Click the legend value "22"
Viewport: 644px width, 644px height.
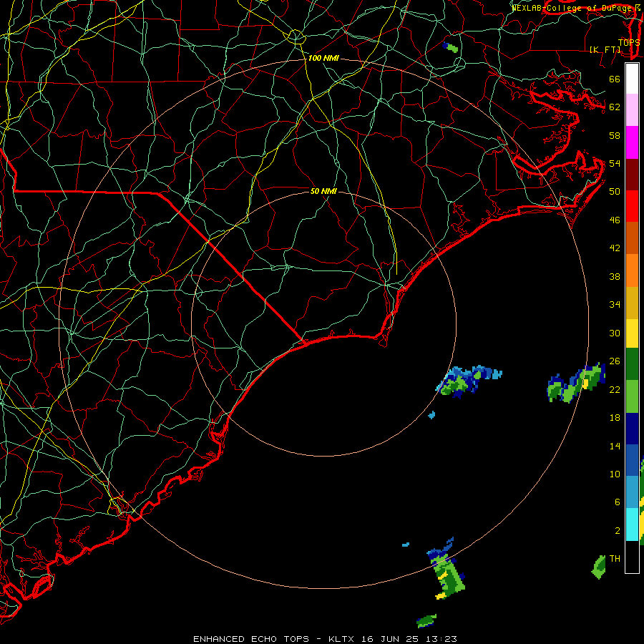[x=615, y=389]
